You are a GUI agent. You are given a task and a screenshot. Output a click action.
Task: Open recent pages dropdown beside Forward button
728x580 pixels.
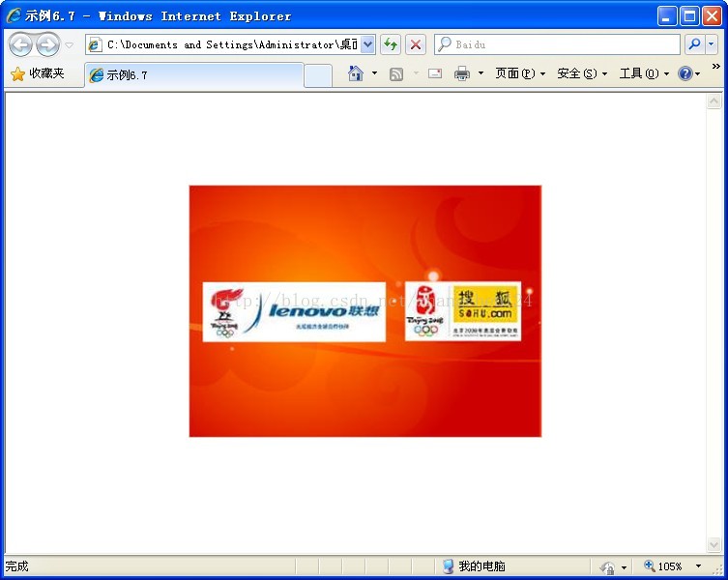[70, 45]
